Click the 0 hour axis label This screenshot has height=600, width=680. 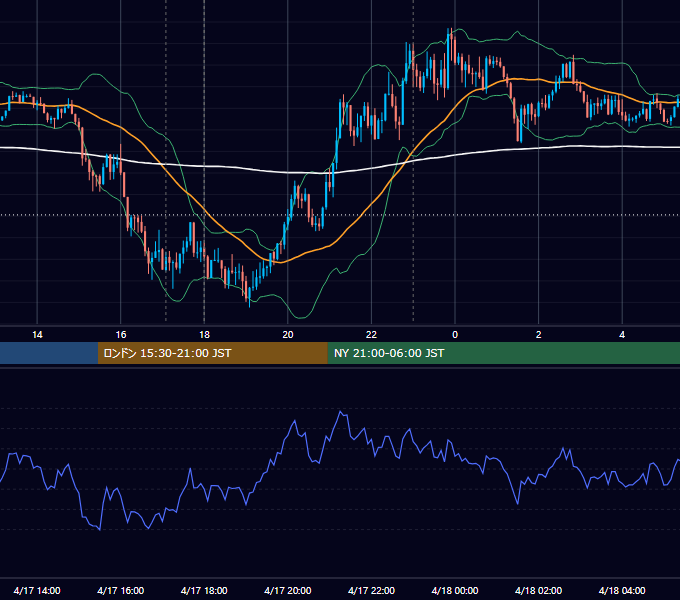click(x=455, y=335)
